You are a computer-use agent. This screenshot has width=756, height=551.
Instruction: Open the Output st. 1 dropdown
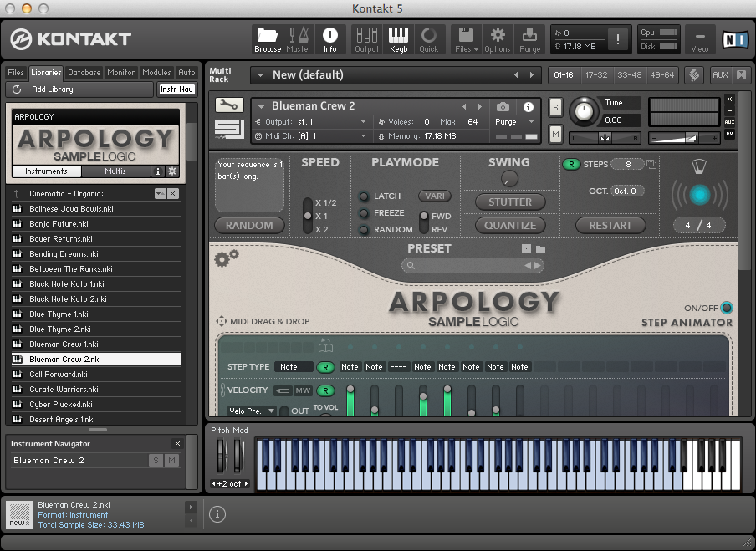pos(363,122)
